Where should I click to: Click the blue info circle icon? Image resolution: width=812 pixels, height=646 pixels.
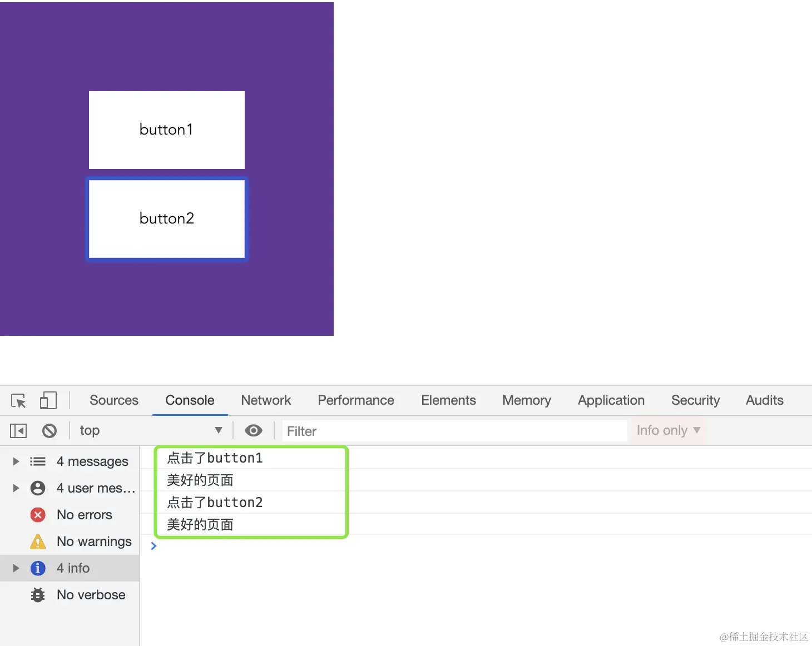38,568
